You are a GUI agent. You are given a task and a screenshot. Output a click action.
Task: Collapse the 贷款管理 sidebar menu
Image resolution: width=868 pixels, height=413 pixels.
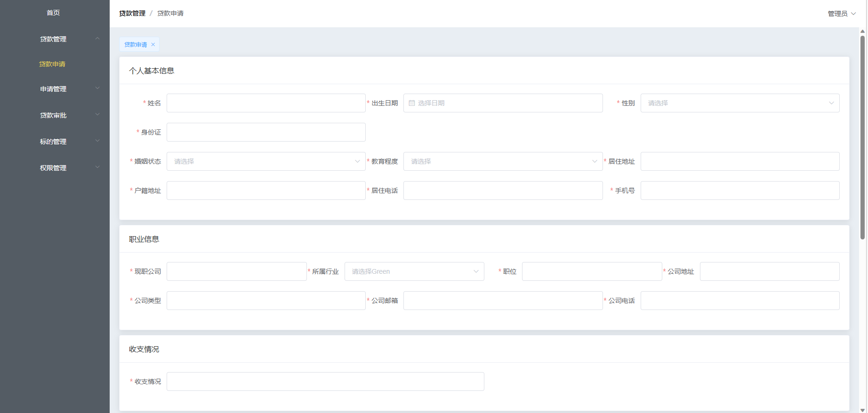pos(55,39)
